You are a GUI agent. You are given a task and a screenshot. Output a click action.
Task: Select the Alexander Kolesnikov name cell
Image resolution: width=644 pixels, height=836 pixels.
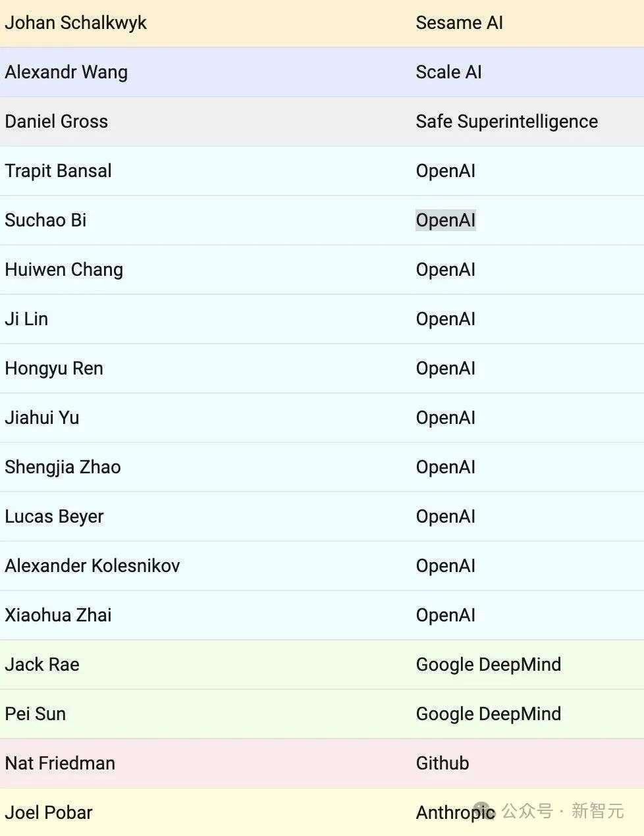pyautogui.click(x=92, y=566)
